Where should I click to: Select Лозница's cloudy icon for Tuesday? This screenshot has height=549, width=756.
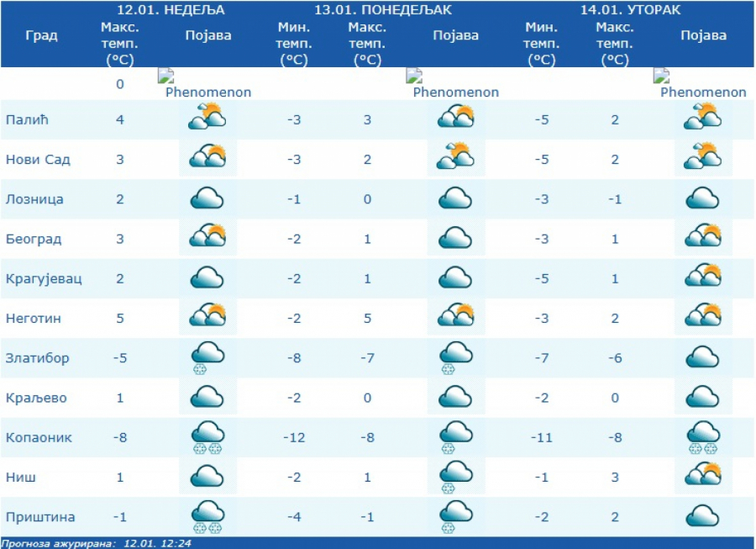click(x=702, y=198)
